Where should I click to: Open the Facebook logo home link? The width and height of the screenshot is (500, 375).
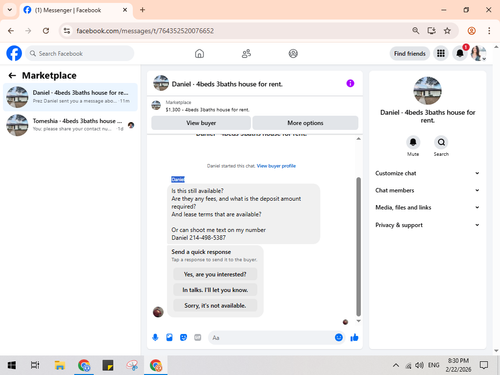(x=14, y=53)
